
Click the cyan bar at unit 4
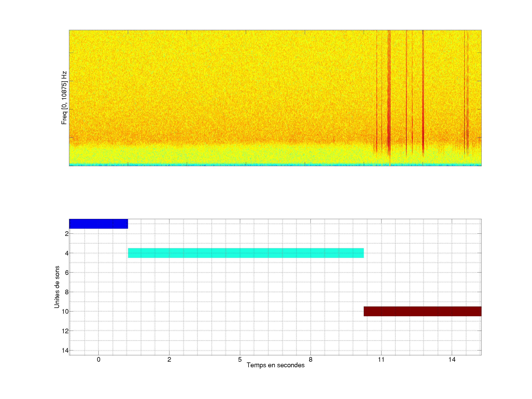coord(245,253)
